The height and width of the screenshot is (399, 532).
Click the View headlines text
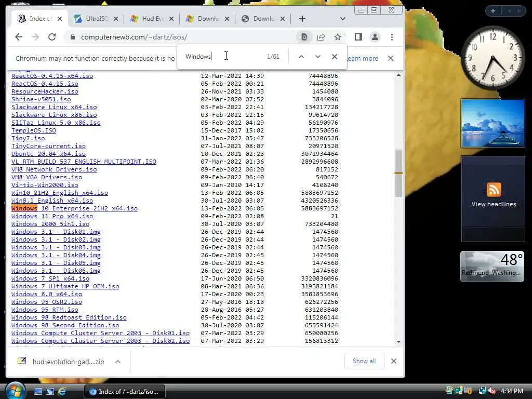(x=494, y=204)
